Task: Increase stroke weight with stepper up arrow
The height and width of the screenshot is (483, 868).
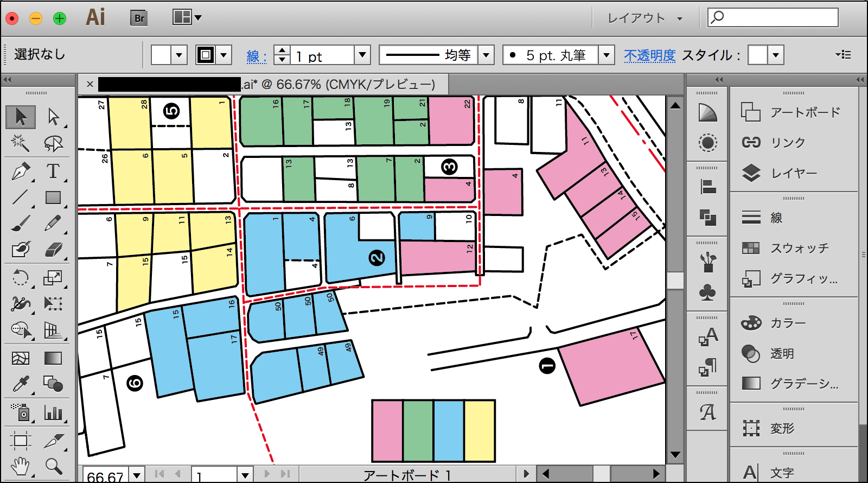Action: [x=282, y=50]
